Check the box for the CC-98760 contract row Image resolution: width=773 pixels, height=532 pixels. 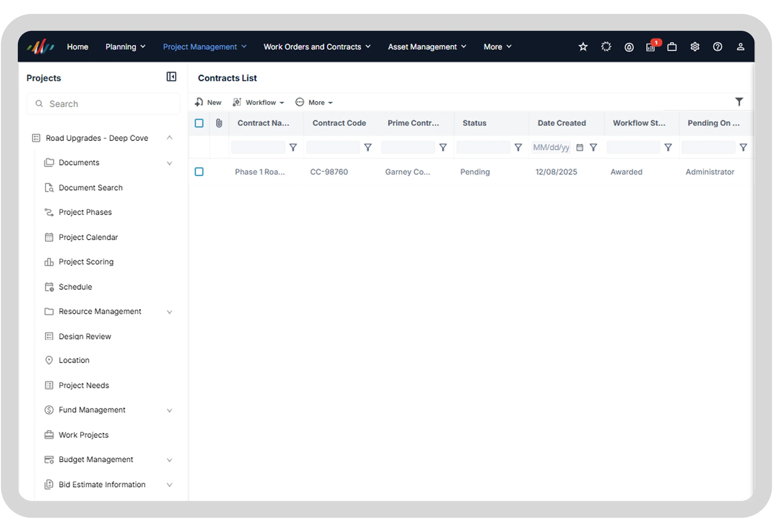(x=199, y=172)
